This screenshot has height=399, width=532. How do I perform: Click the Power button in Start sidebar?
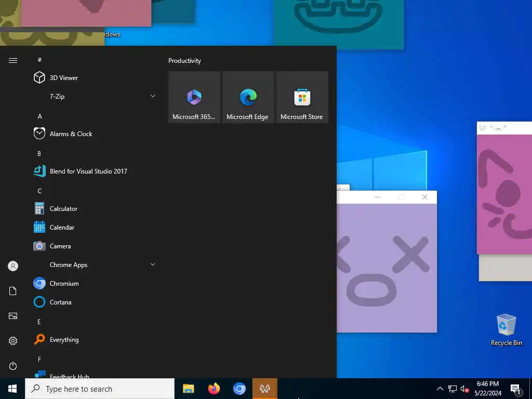click(13, 366)
